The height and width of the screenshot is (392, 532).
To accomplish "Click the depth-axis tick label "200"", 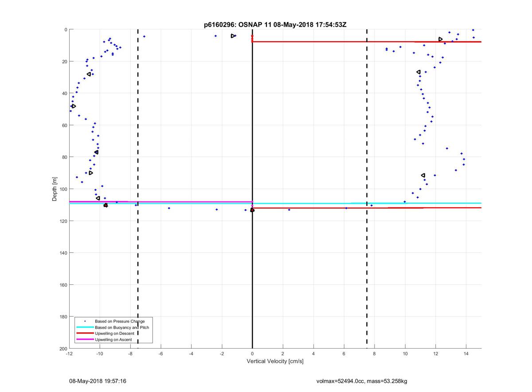I will [63, 349].
